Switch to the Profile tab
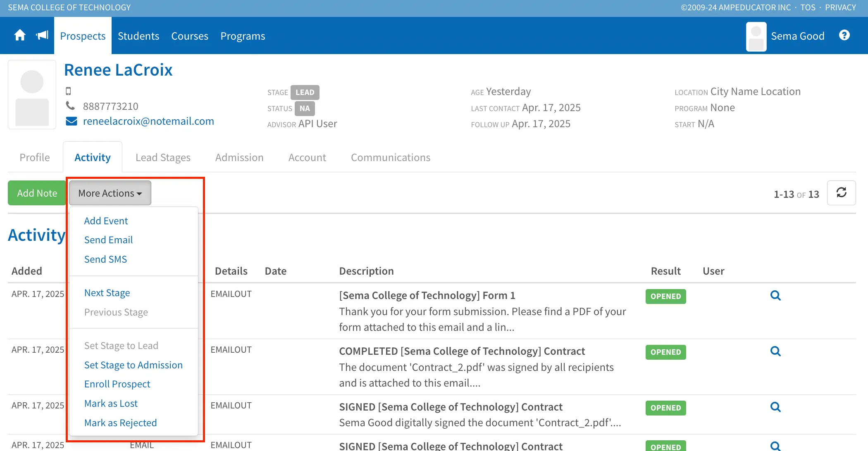This screenshot has height=451, width=868. coord(35,157)
